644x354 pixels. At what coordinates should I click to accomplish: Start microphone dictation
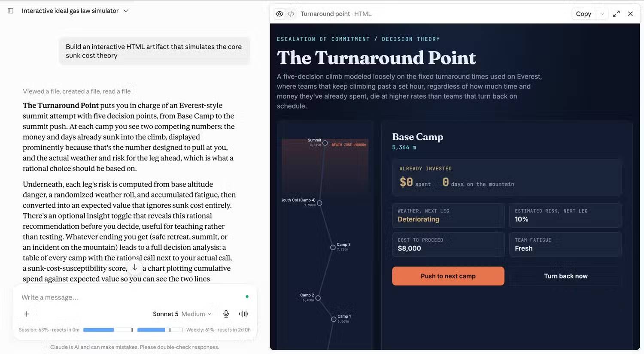[226, 314]
